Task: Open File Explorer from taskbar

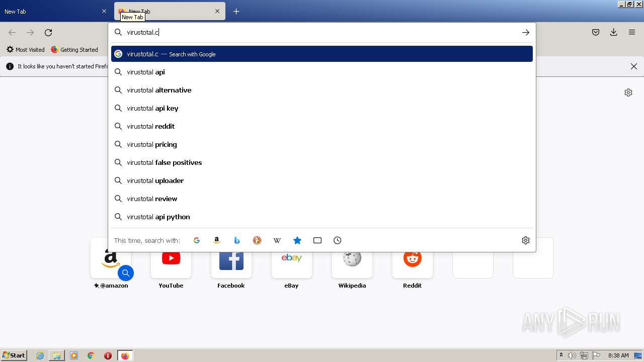Action: 57,355
